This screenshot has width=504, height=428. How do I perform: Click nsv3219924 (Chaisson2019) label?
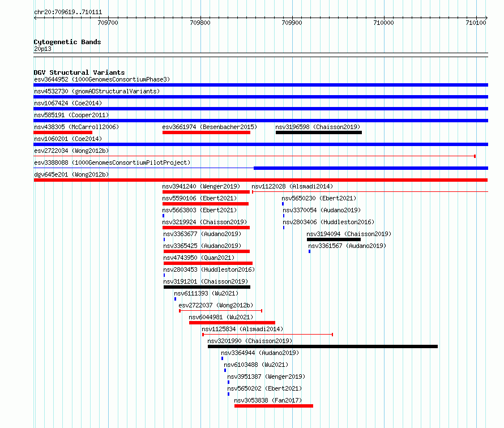[204, 222]
